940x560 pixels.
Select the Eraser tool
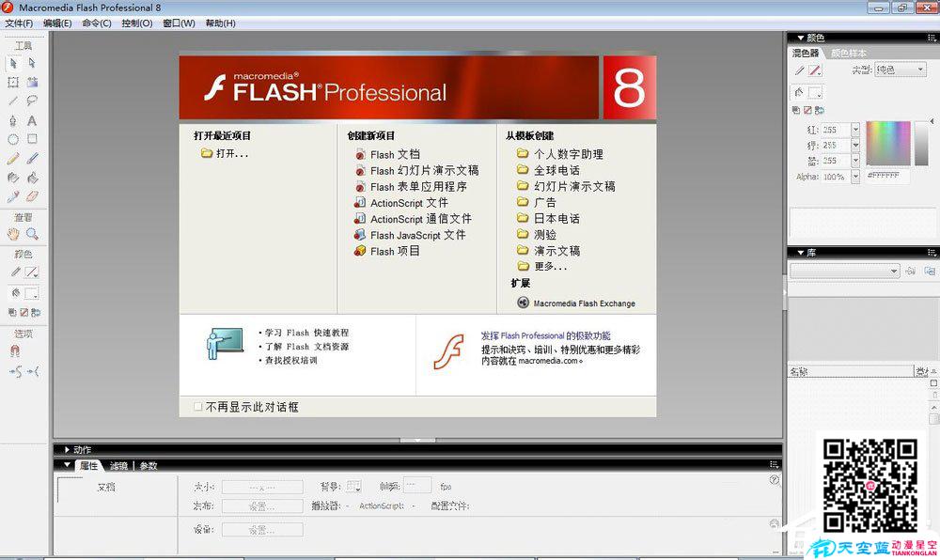32,195
